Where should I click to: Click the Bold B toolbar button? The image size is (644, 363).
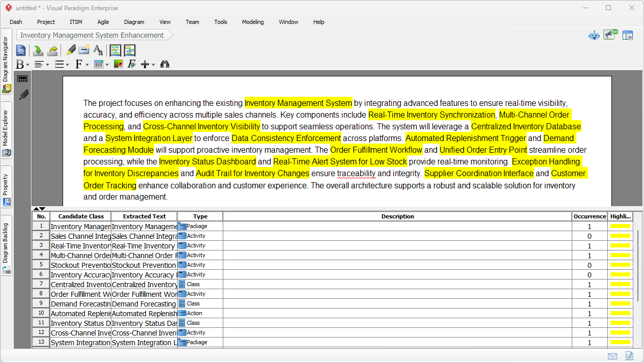click(20, 64)
